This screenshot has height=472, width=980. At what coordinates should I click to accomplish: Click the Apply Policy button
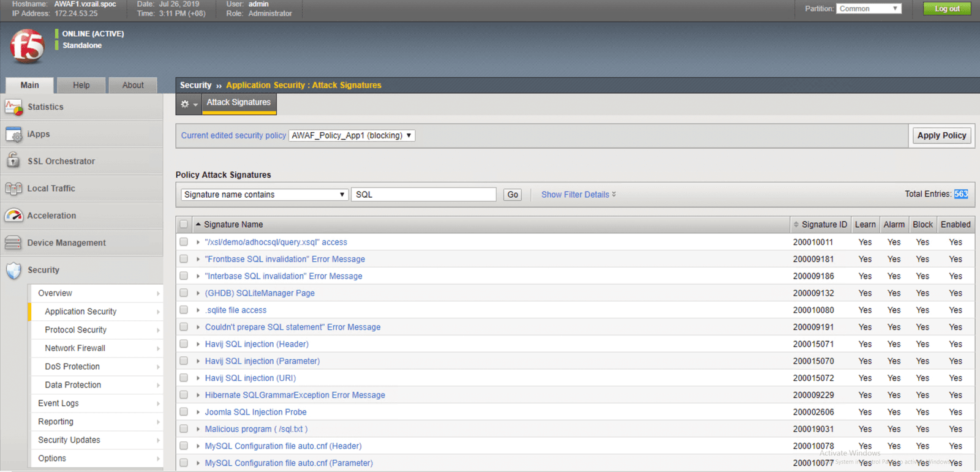point(941,135)
